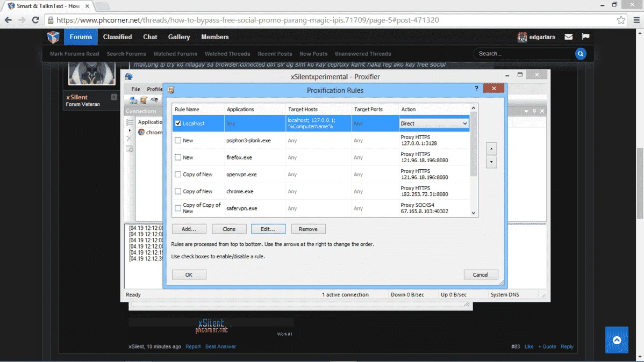Open the edgarlars account link
This screenshot has height=362, width=644.
pos(542,37)
